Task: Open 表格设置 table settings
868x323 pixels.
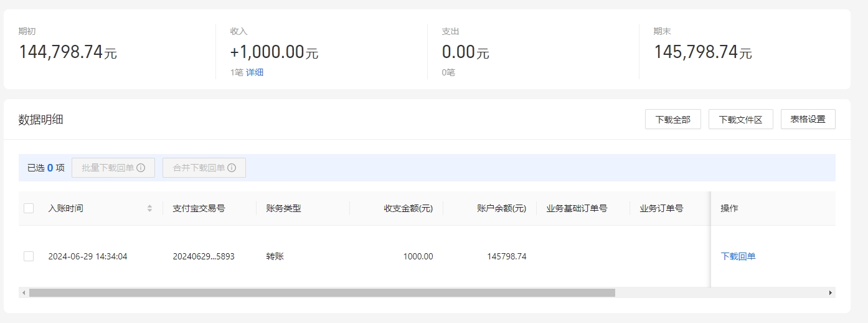Action: (808, 119)
